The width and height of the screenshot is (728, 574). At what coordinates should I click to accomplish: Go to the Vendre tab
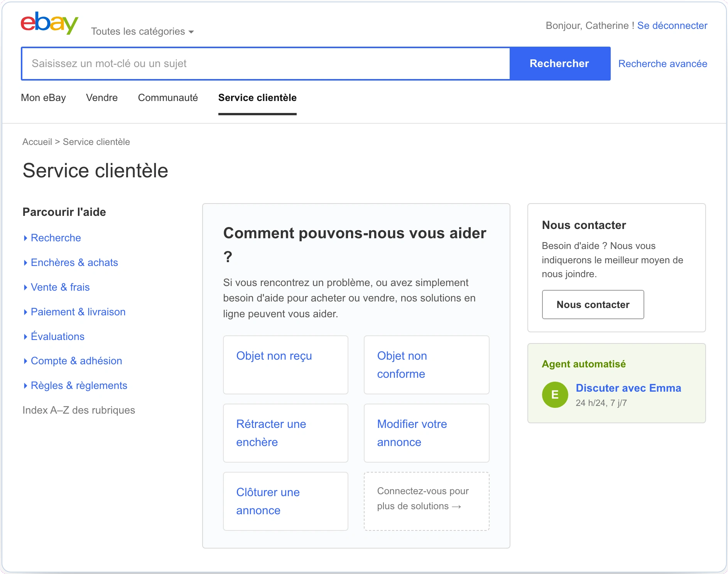[x=102, y=98]
